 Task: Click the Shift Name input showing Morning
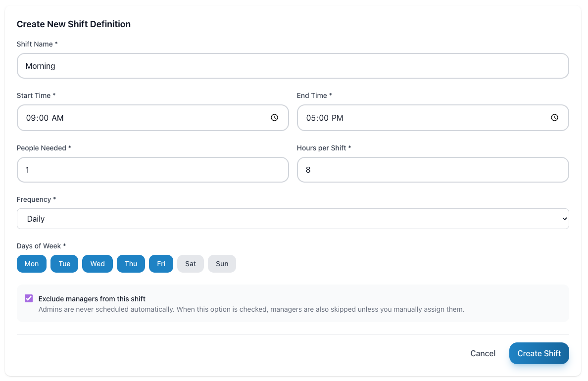point(293,65)
